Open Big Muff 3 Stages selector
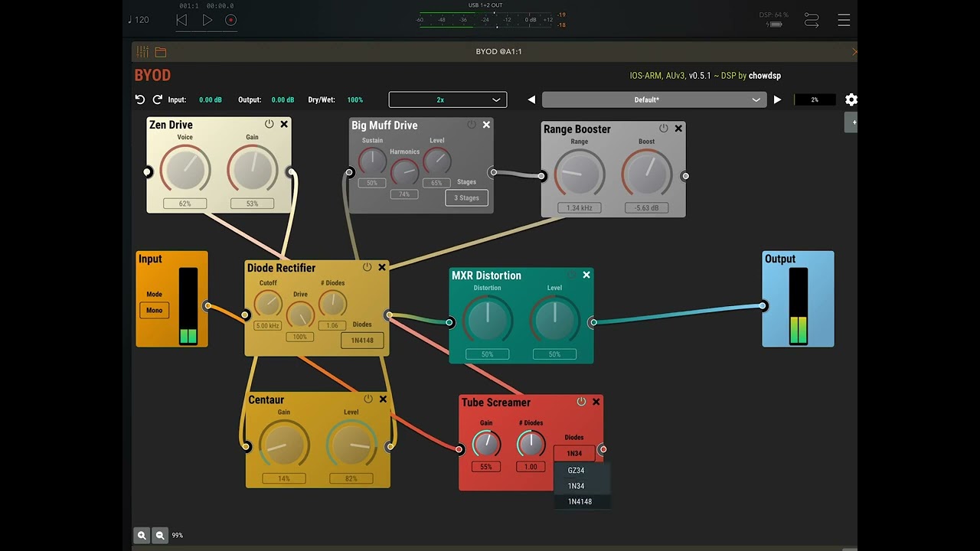This screenshot has width=980, height=551. (466, 197)
